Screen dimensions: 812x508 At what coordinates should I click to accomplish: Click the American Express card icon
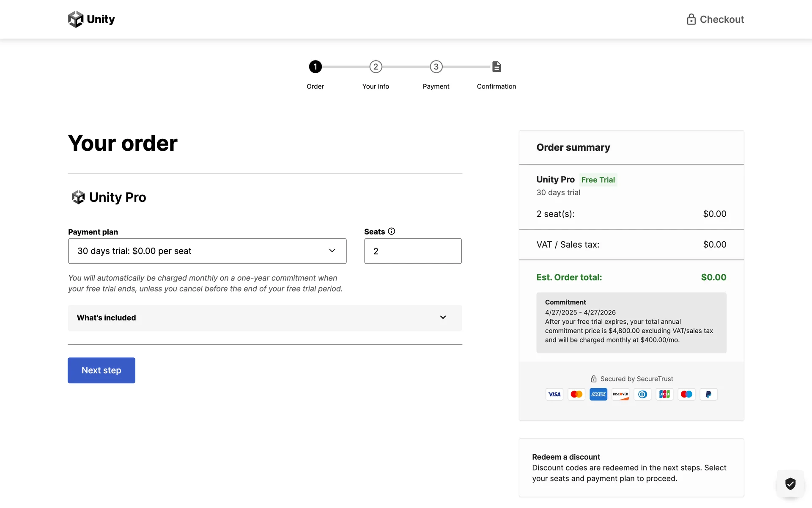(x=598, y=395)
